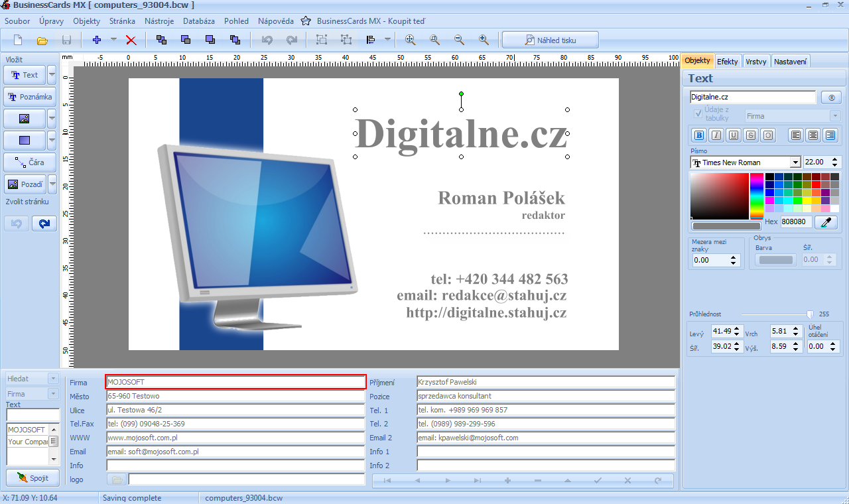The width and height of the screenshot is (849, 504).
Task: Center align the text
Action: pyautogui.click(x=813, y=135)
